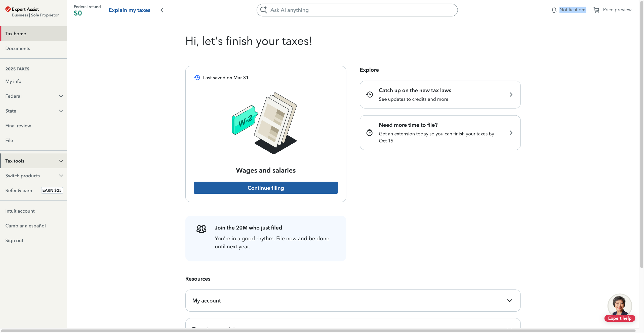This screenshot has height=333, width=644.
Task: Open the Explain my taxes link
Action: coord(129,10)
